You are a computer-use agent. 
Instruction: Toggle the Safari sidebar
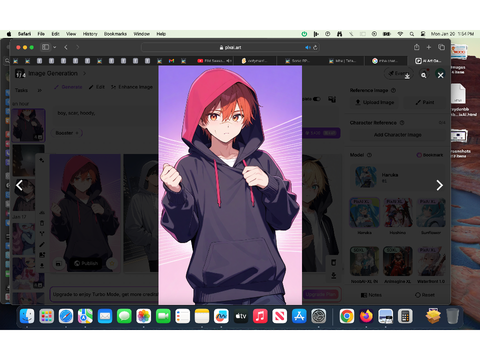click(x=45, y=47)
